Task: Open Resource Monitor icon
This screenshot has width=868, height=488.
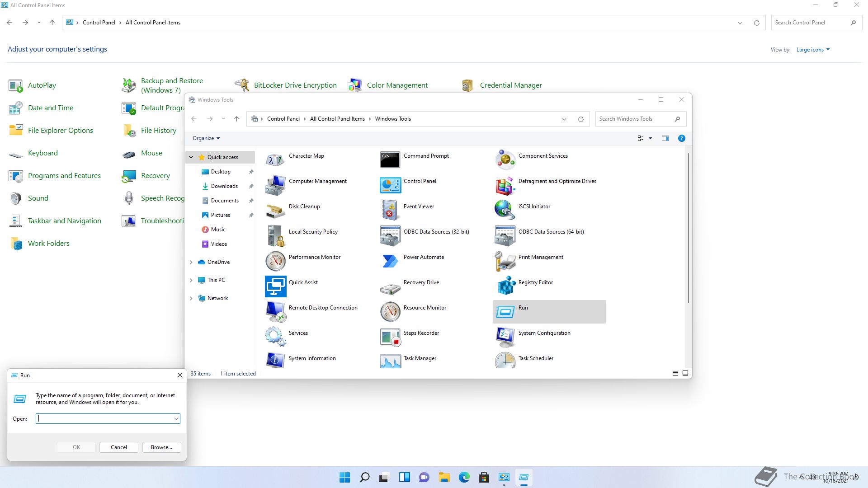Action: 390,311
